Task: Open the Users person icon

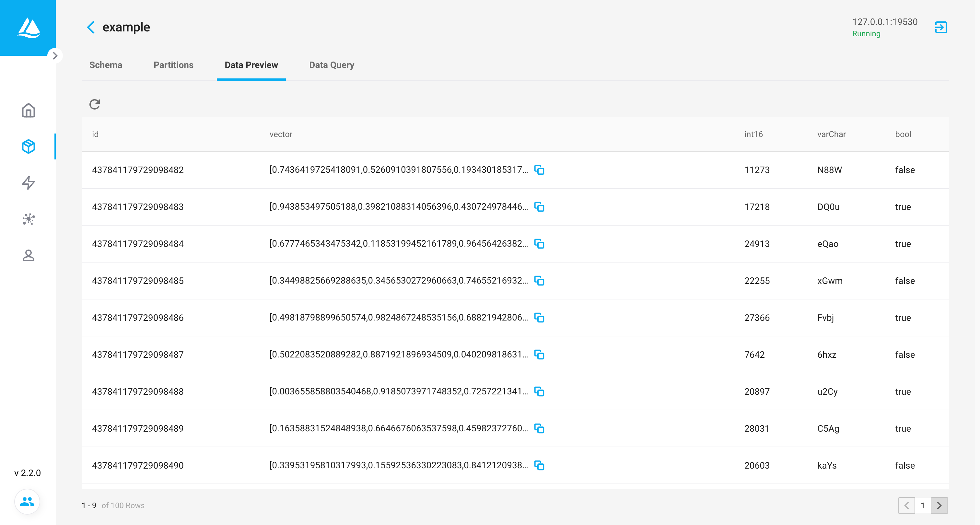Action: (x=28, y=255)
